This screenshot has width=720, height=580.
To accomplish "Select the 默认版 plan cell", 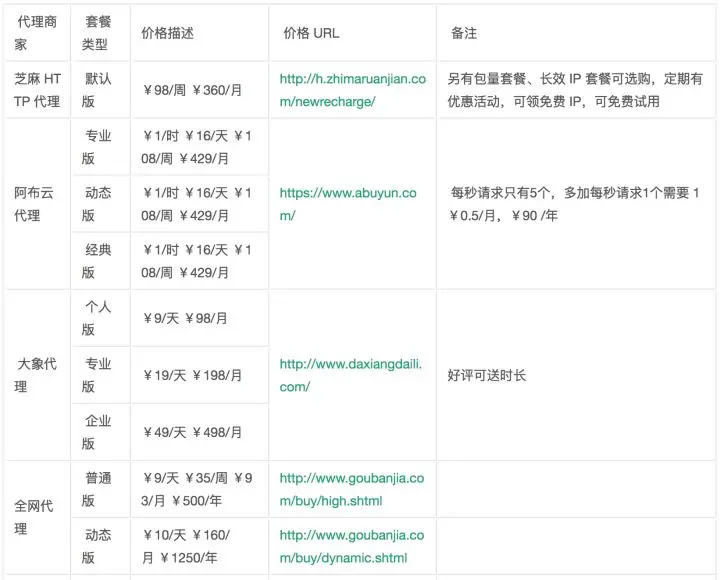I will (101, 90).
